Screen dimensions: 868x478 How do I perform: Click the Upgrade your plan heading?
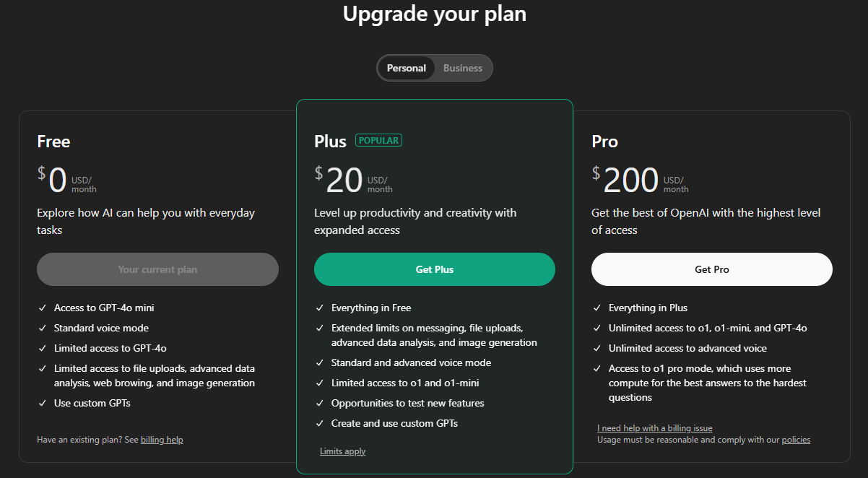[x=434, y=14]
